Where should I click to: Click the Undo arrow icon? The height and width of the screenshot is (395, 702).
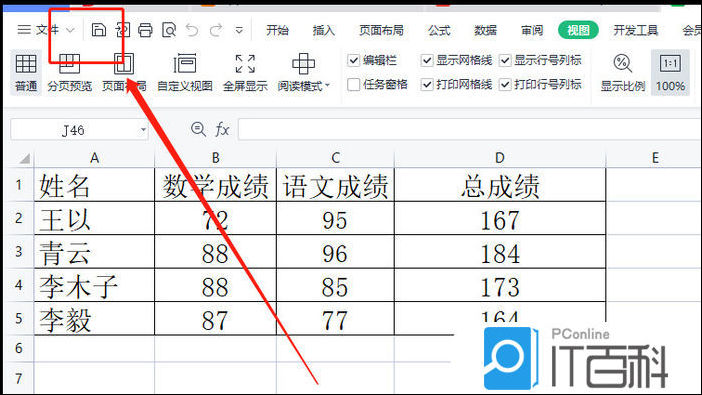pyautogui.click(x=192, y=30)
